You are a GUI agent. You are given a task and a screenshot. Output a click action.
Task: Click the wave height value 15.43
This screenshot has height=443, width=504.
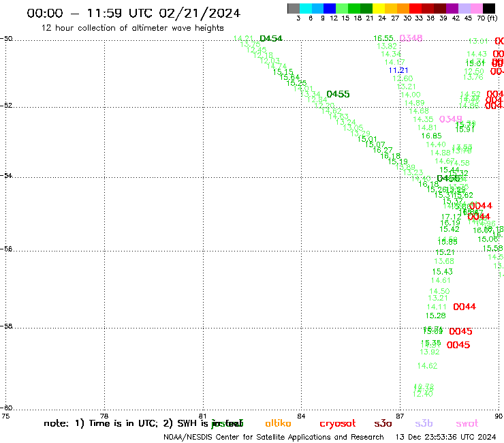[x=442, y=271]
